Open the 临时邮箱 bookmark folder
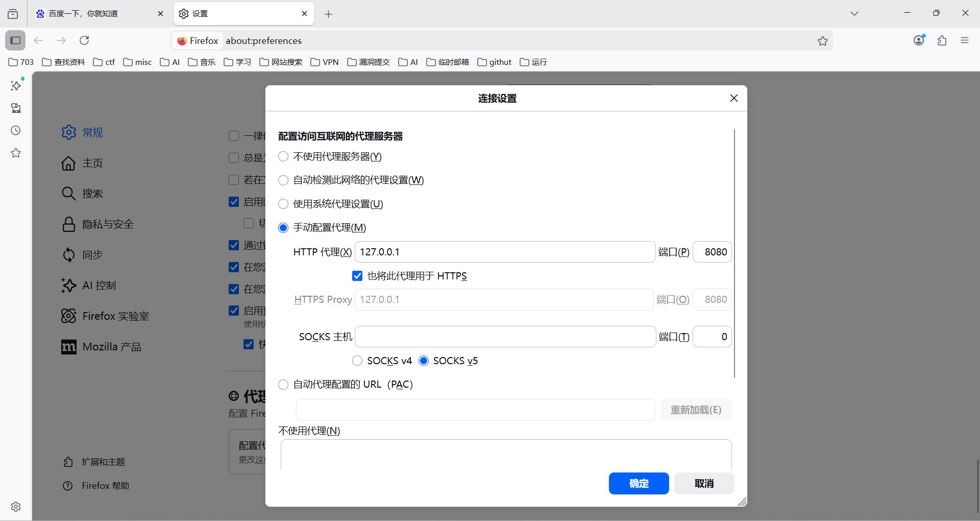The width and height of the screenshot is (980, 521). point(448,62)
